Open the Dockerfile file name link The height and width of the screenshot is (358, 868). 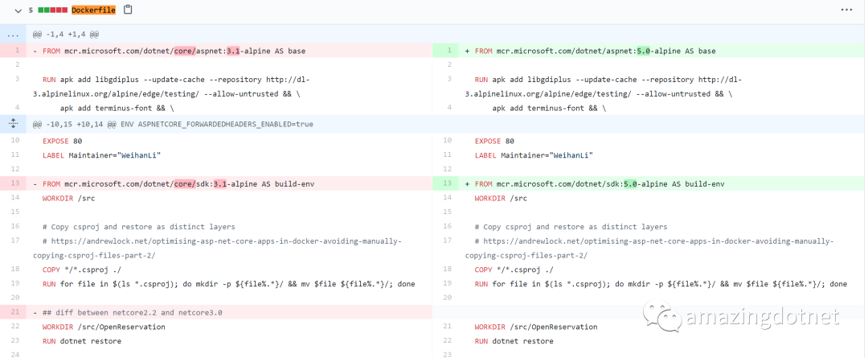(93, 10)
